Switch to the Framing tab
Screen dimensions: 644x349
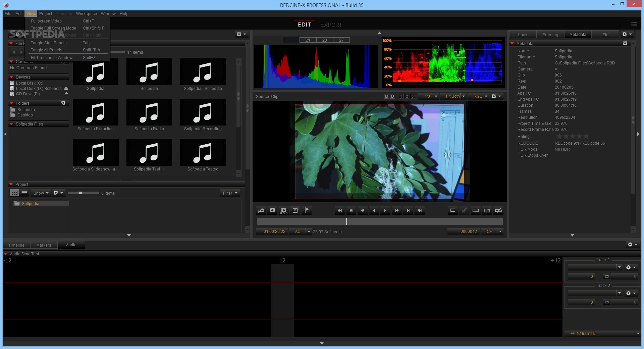pos(550,35)
